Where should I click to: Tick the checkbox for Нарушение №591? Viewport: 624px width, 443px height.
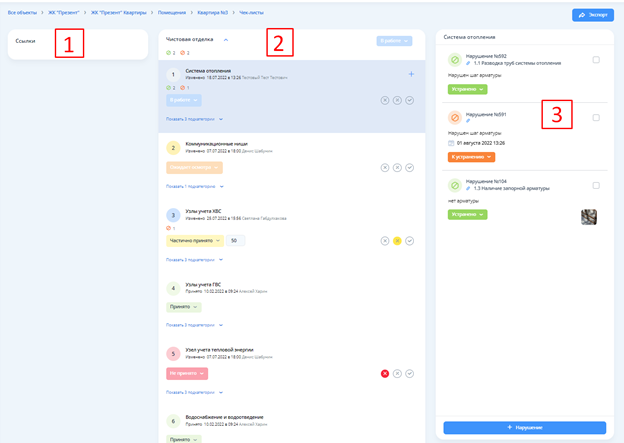(596, 118)
